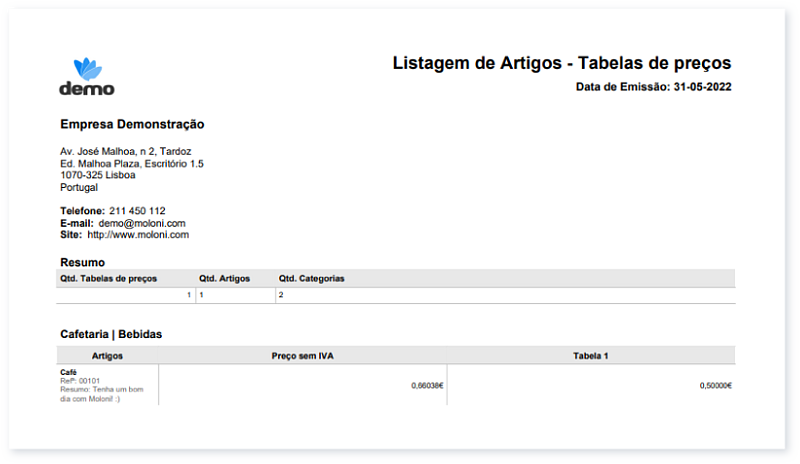Select the value 2 under Qtd. Categorias
Image resolution: width=800 pixels, height=464 pixels.
click(x=282, y=296)
